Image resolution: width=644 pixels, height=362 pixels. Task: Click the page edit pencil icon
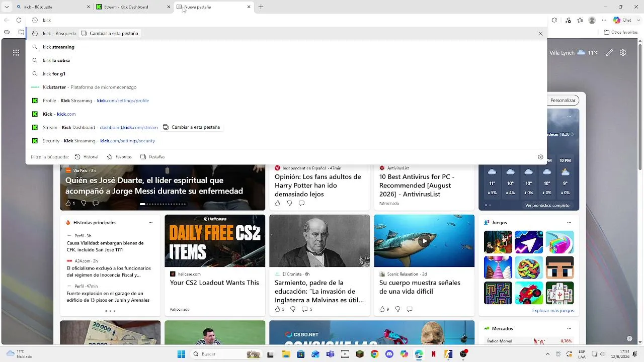coord(610,53)
